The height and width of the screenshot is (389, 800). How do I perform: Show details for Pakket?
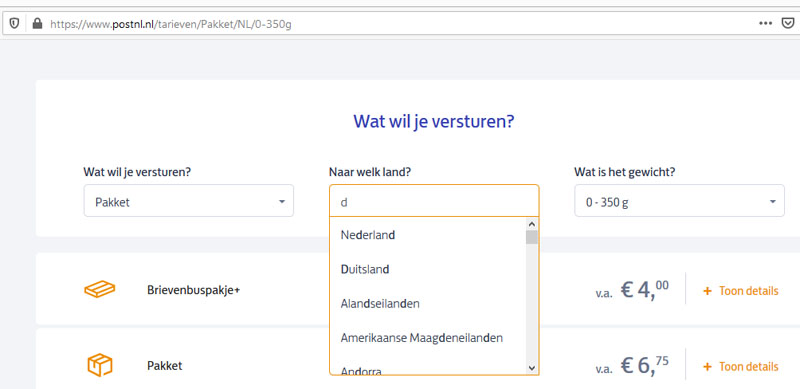[748, 367]
